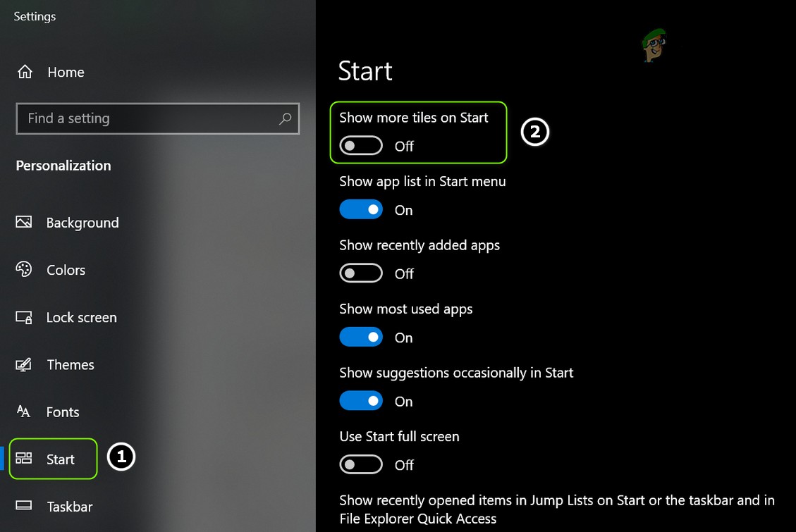The width and height of the screenshot is (796, 532).
Task: Select the Background picture icon
Action: pyautogui.click(x=23, y=222)
